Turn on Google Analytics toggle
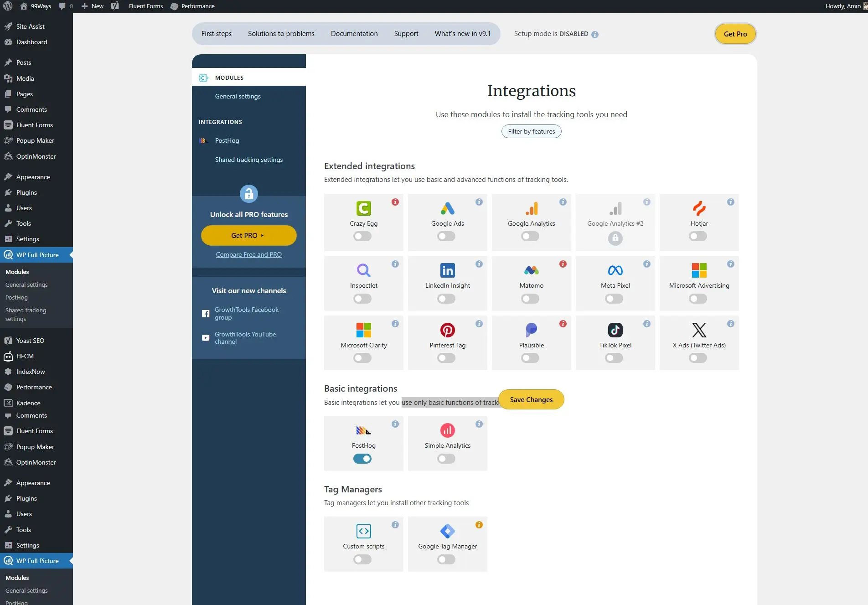This screenshot has height=605, width=868. coord(530,236)
